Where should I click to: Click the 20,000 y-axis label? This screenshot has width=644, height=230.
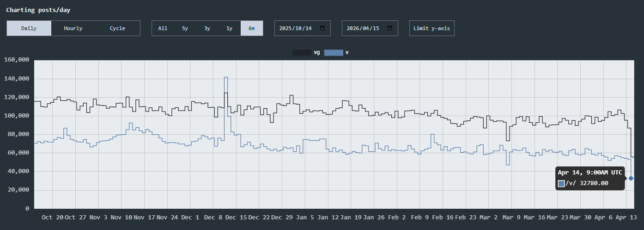18,190
